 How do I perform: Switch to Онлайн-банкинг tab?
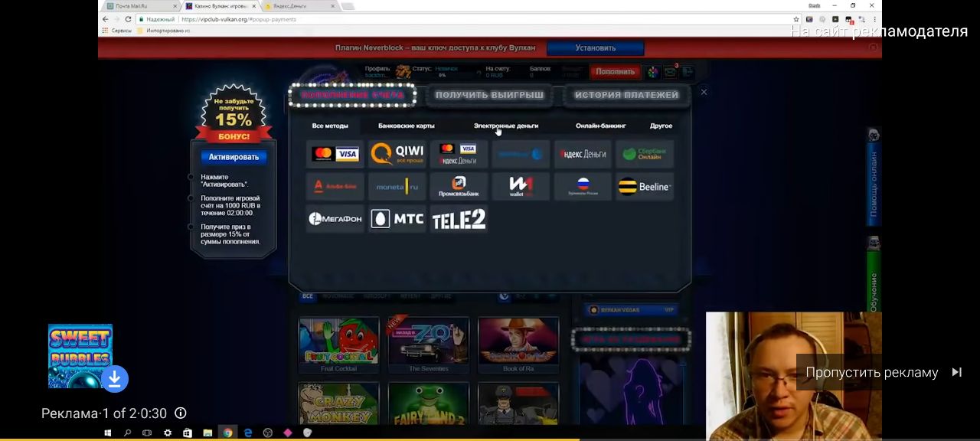(601, 126)
